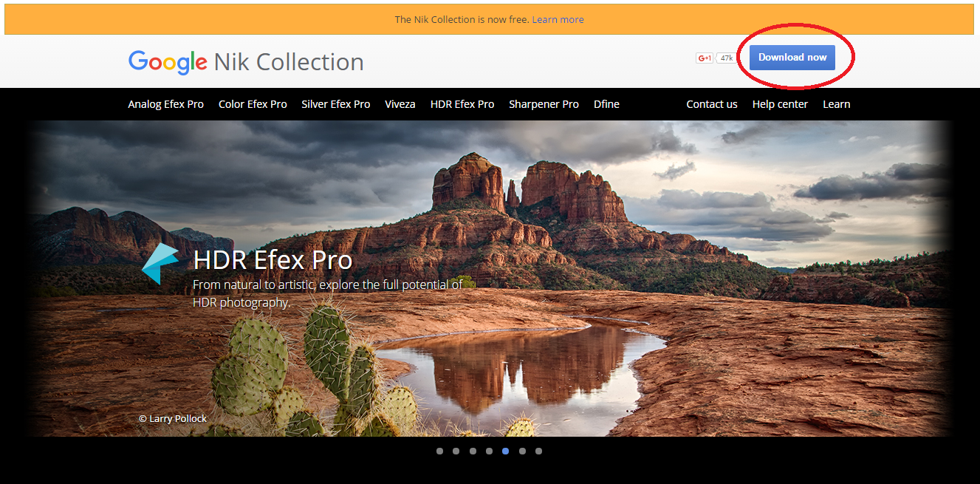The width and height of the screenshot is (980, 484).
Task: Go to Silver Efex Pro
Action: pos(335,104)
